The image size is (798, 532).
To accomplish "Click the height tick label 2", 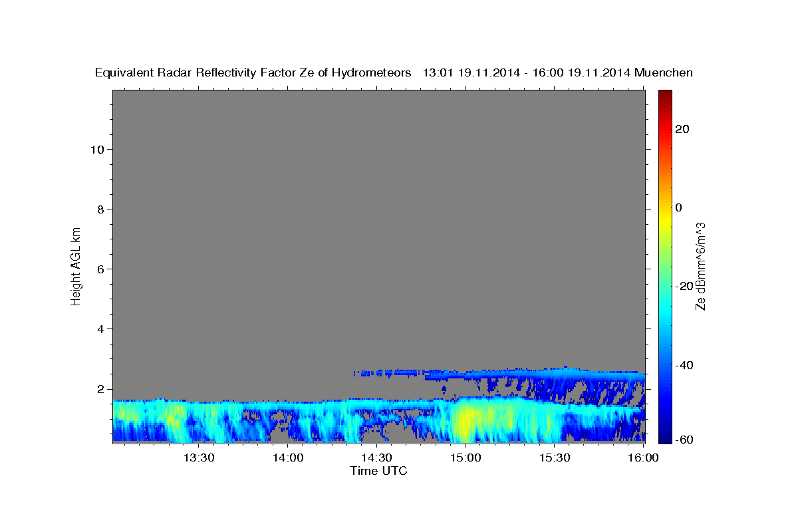I will (100, 388).
